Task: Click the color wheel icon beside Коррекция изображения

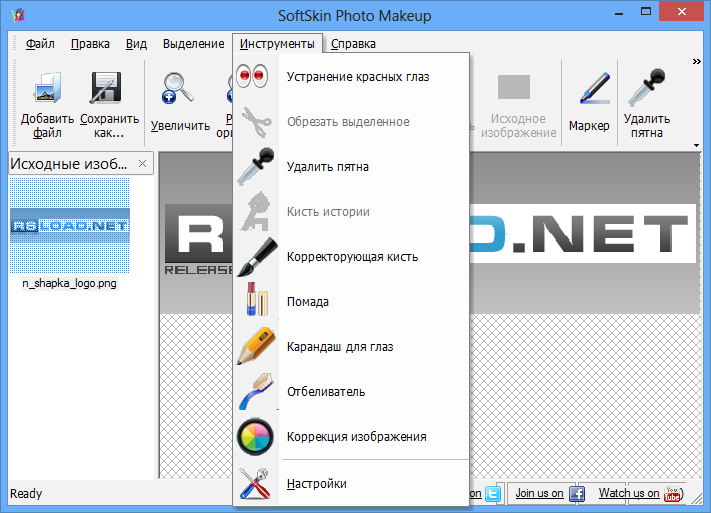Action: click(x=255, y=436)
